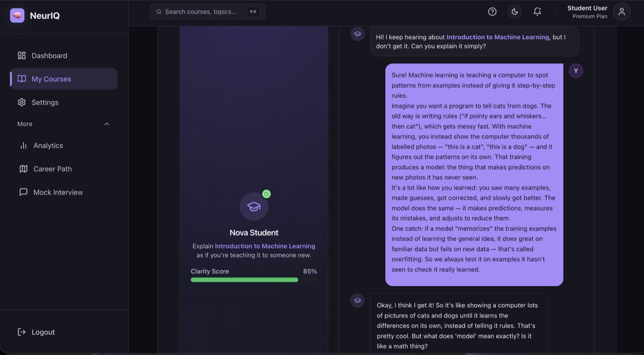This screenshot has width=644, height=355.
Task: Click the Dashboard grid icon
Action: pos(21,55)
